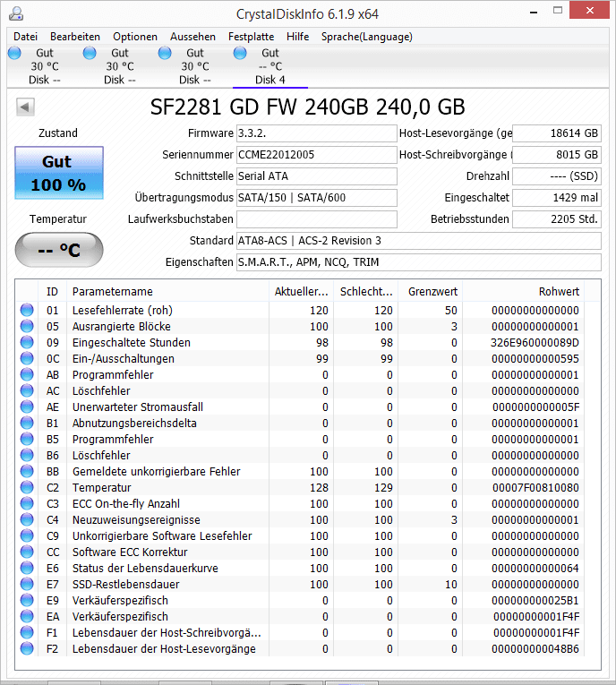
Task: Open the Hilfe menu
Action: (297, 37)
